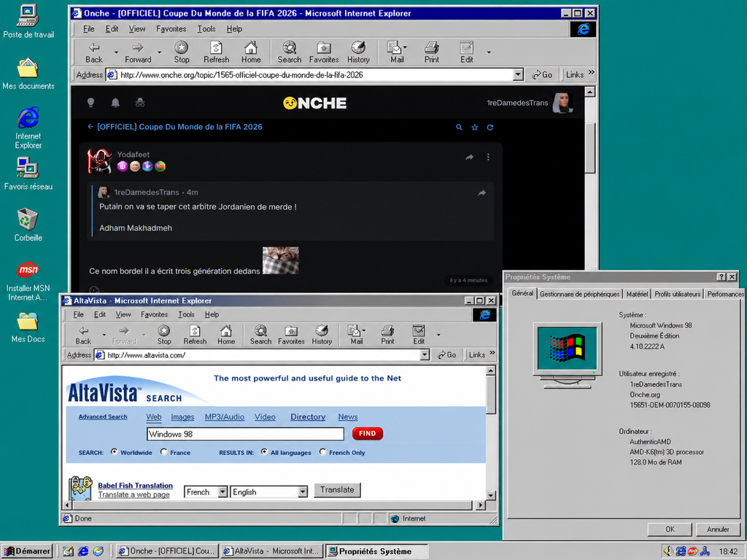
Task: Expand the Links chevron in AltaVista browser
Action: (492, 353)
